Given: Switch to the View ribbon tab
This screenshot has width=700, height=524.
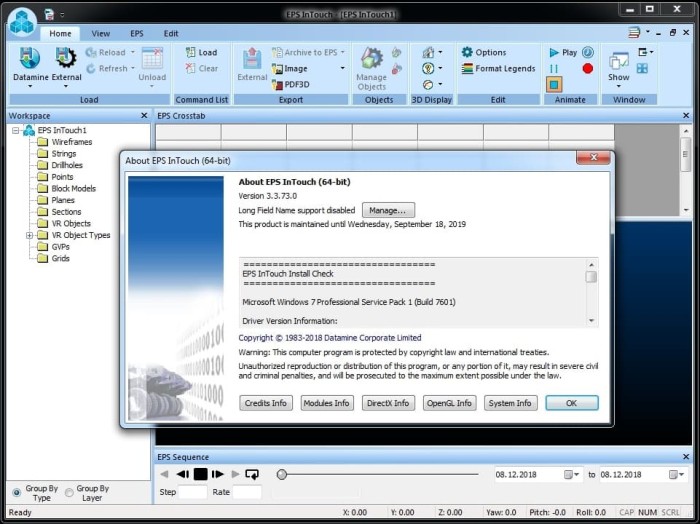Looking at the screenshot, I should click(101, 33).
